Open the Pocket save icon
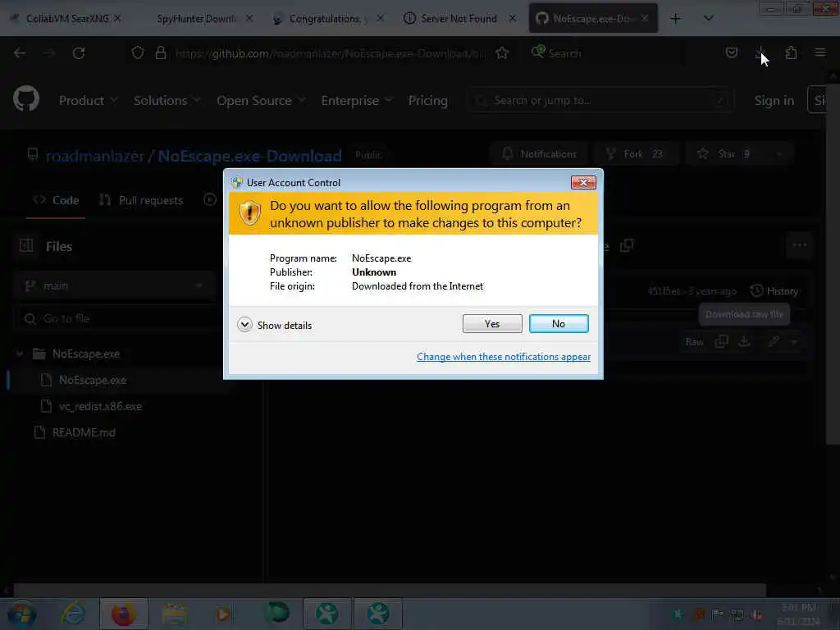The width and height of the screenshot is (840, 630). (x=731, y=52)
